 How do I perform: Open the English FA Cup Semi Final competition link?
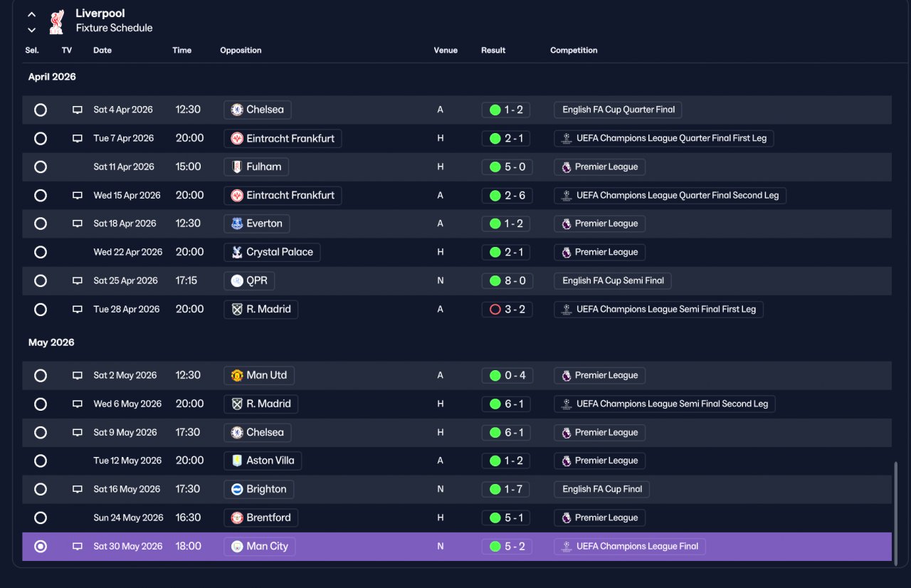coord(613,280)
